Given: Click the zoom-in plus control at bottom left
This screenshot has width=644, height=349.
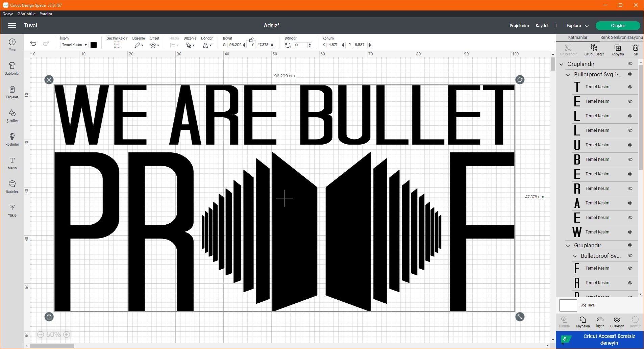Looking at the screenshot, I should point(66,334).
